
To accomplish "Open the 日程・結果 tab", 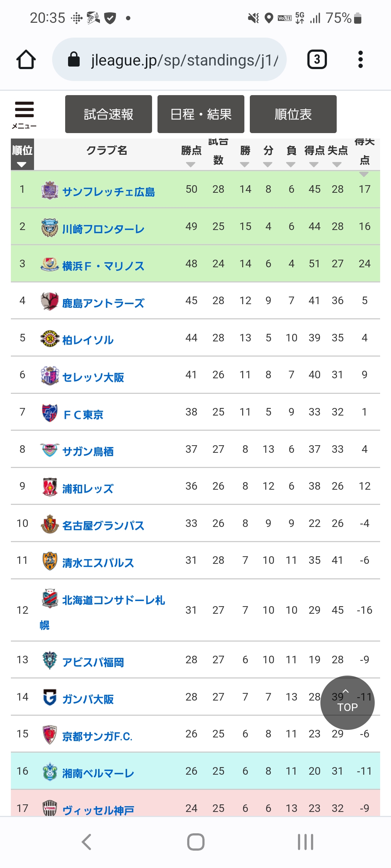I will pyautogui.click(x=201, y=114).
